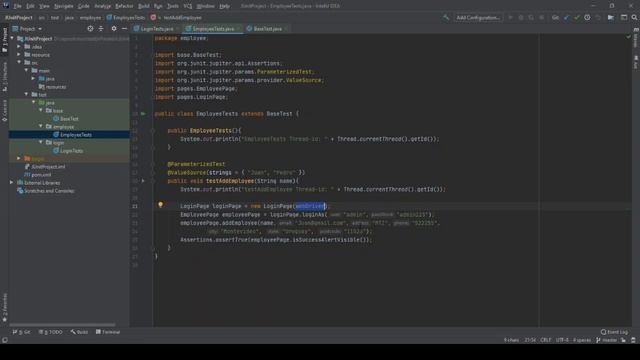Click the Collapse All icon in Project panel
The height and width of the screenshot is (360, 640).
click(101, 29)
